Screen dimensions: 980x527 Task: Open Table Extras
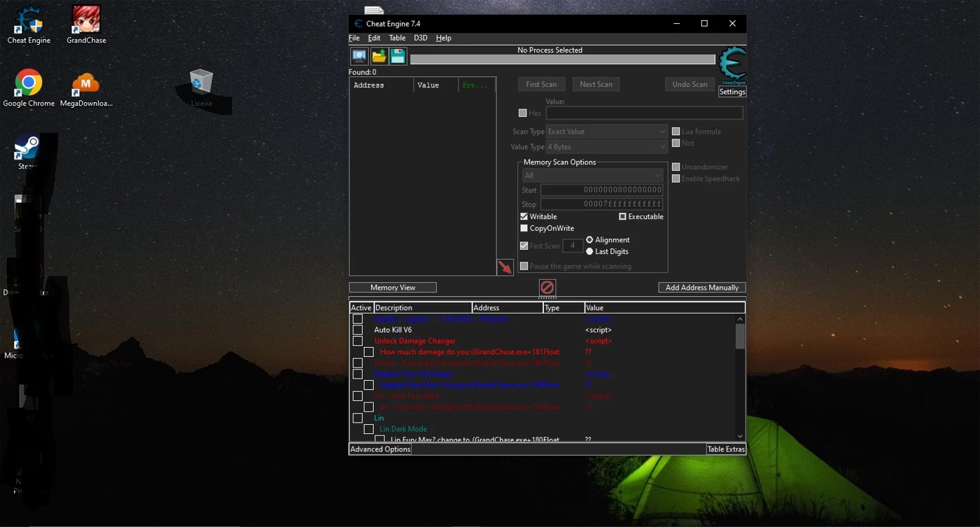(x=726, y=449)
